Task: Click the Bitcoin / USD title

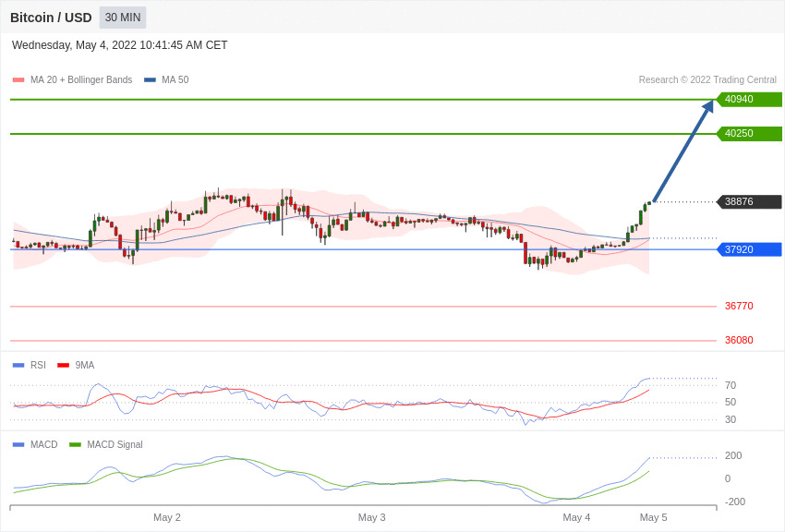Action: click(x=51, y=18)
